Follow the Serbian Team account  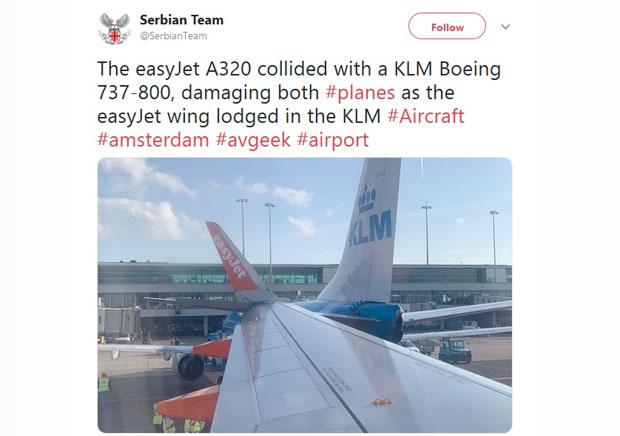tap(447, 26)
